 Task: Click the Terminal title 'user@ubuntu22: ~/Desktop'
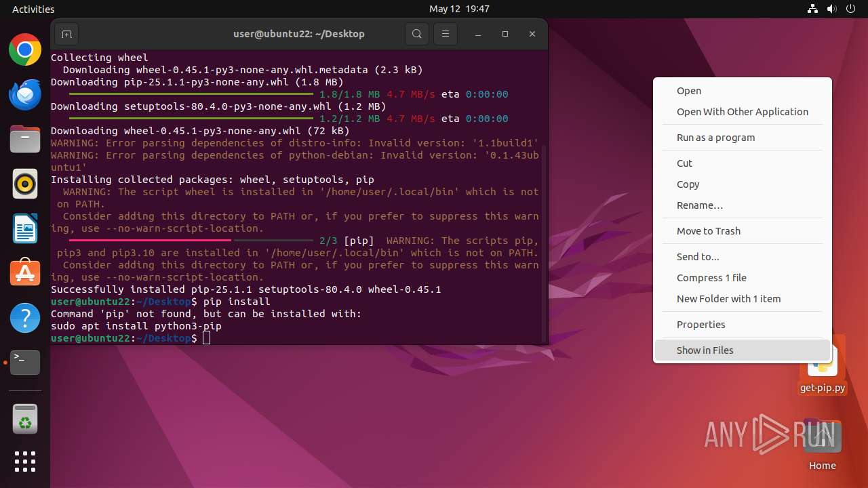[x=299, y=34]
